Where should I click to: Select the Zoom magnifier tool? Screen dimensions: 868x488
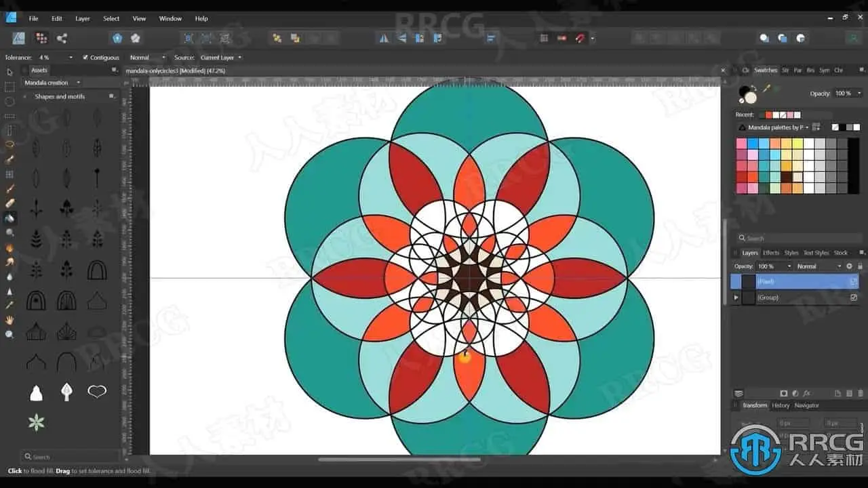coord(9,334)
